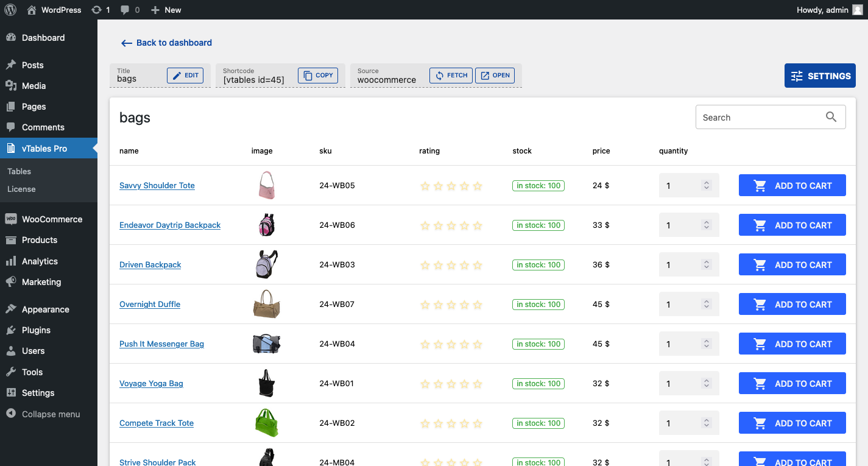Add Endeavor Daytrip Backpack to cart

coord(792,225)
